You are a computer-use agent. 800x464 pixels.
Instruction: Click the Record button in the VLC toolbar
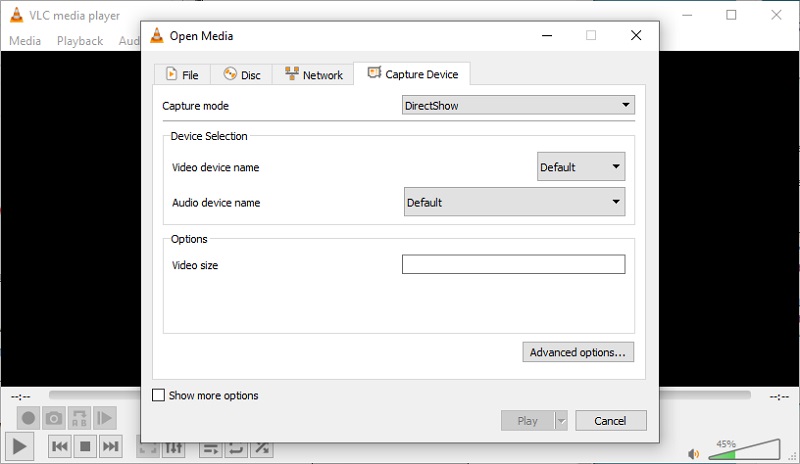click(28, 418)
